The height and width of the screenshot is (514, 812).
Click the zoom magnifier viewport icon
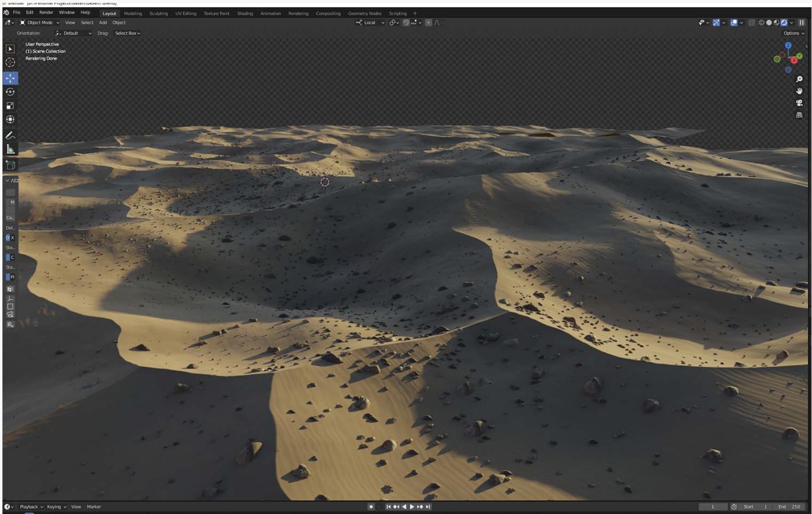[799, 79]
